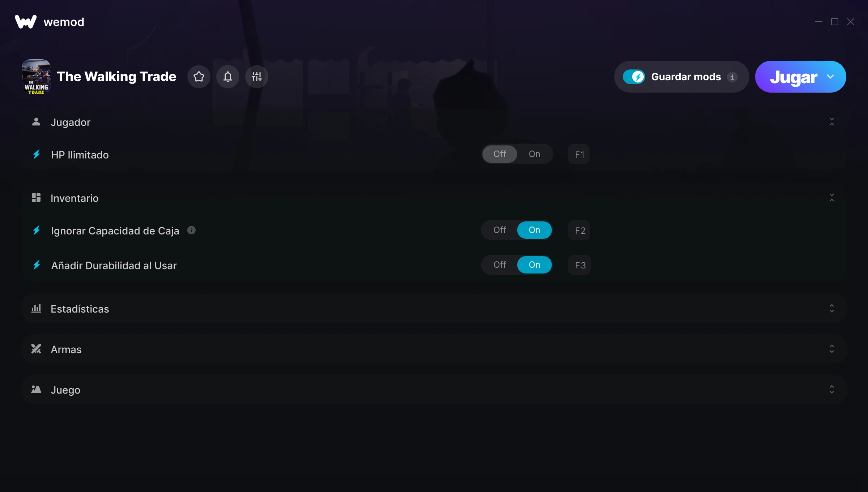Switch Añadir Durabilidad al Usar to Off

499,265
